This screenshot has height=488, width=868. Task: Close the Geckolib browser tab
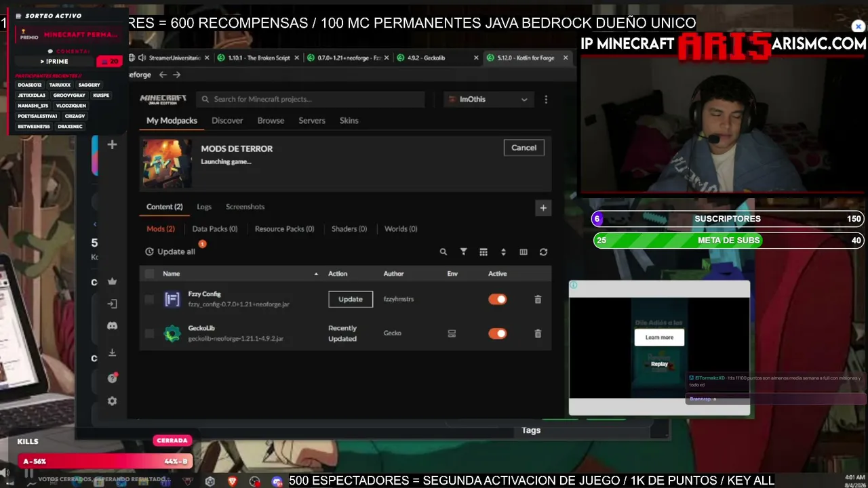click(476, 58)
